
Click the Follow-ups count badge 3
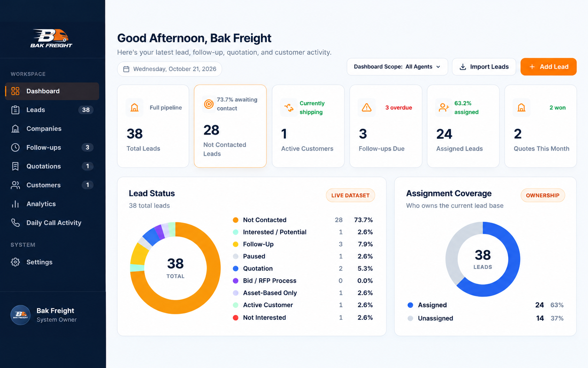[87, 147]
